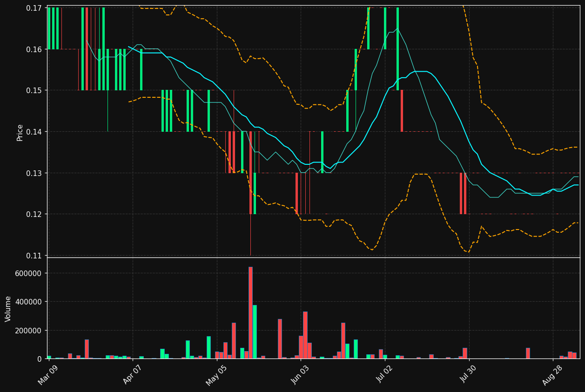Click the 'Jun 03' date label
The image size is (585, 392).
pos(300,375)
